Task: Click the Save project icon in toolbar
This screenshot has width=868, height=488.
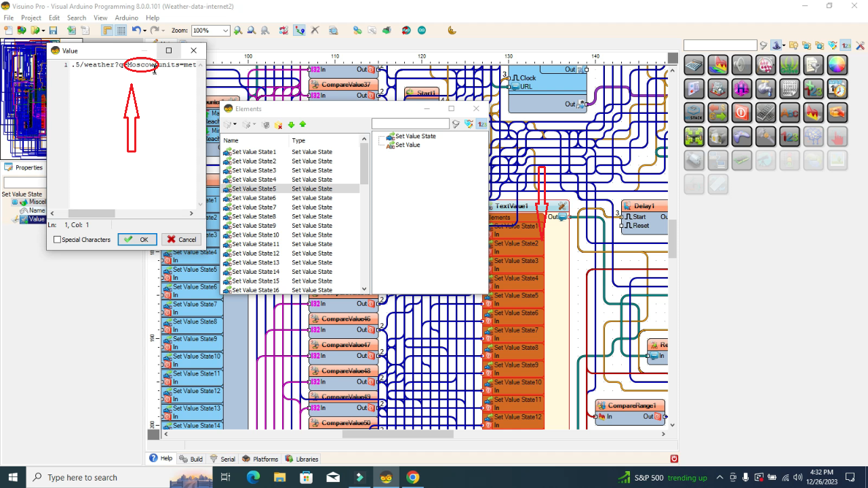Action: coord(54,30)
